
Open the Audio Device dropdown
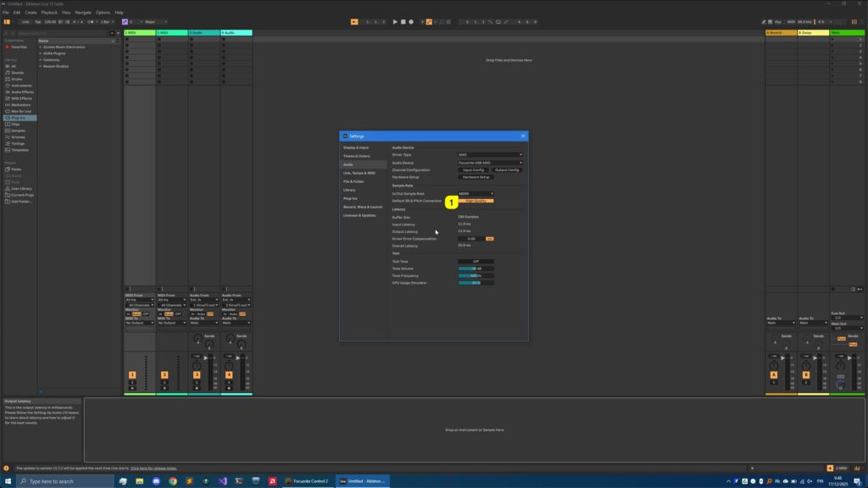492,163
